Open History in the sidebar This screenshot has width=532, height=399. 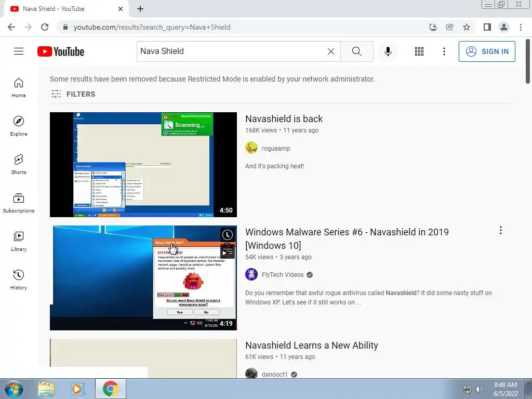click(19, 280)
